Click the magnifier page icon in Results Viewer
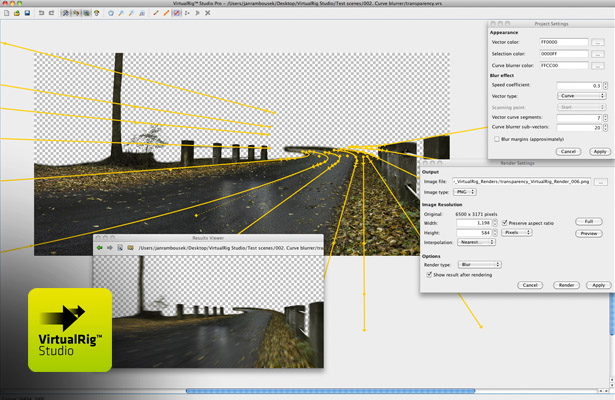Screen dimensions: 615x400 (x=120, y=248)
